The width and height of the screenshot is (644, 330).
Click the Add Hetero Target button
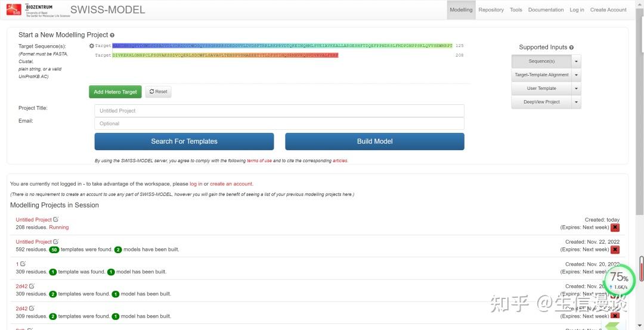point(116,92)
